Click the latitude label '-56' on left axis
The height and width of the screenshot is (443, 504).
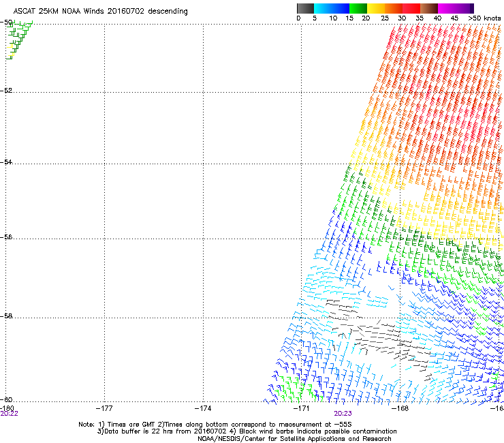[x=6, y=236]
